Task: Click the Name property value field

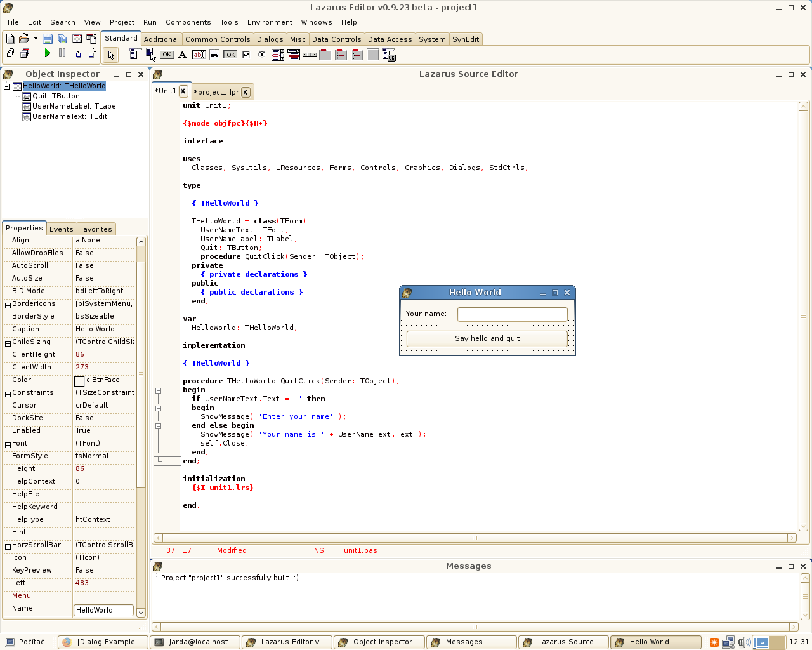Action: [104, 610]
